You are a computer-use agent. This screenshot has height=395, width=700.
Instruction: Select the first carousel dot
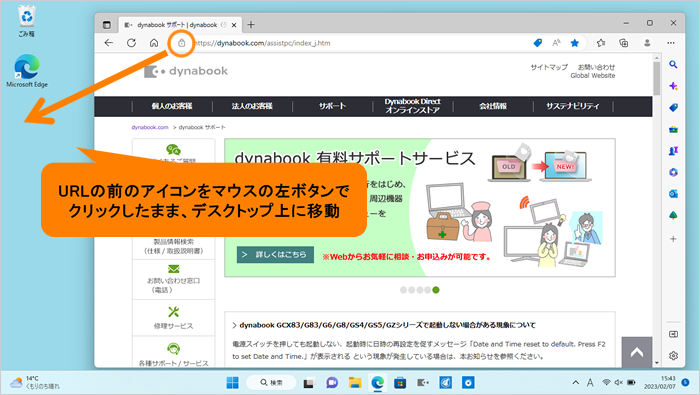[x=404, y=290]
